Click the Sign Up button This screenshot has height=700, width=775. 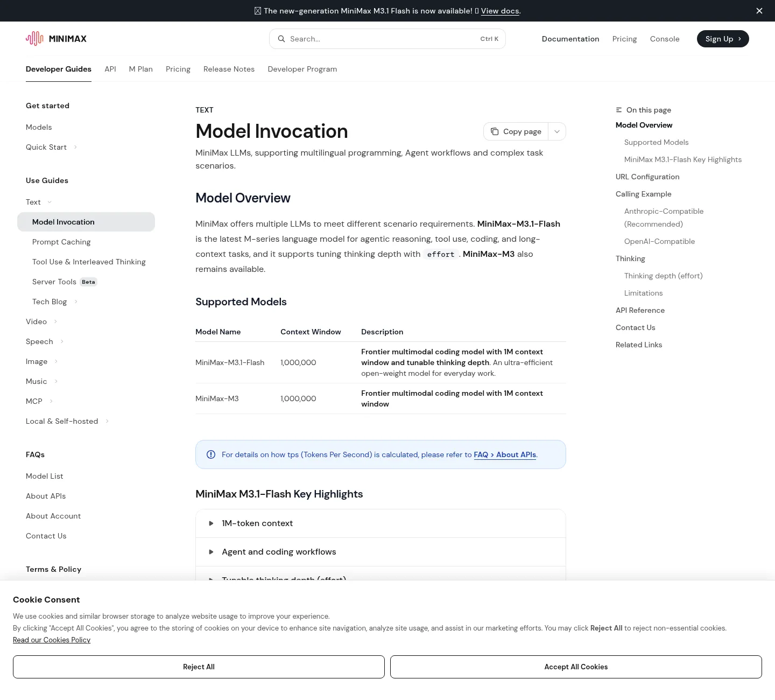(x=723, y=39)
